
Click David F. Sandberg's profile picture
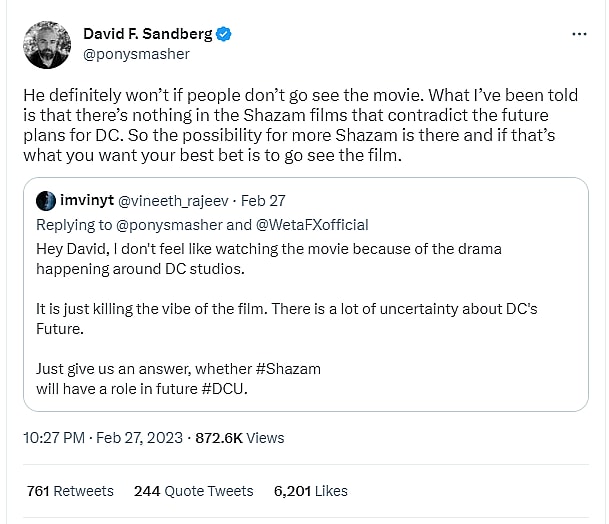(47, 45)
